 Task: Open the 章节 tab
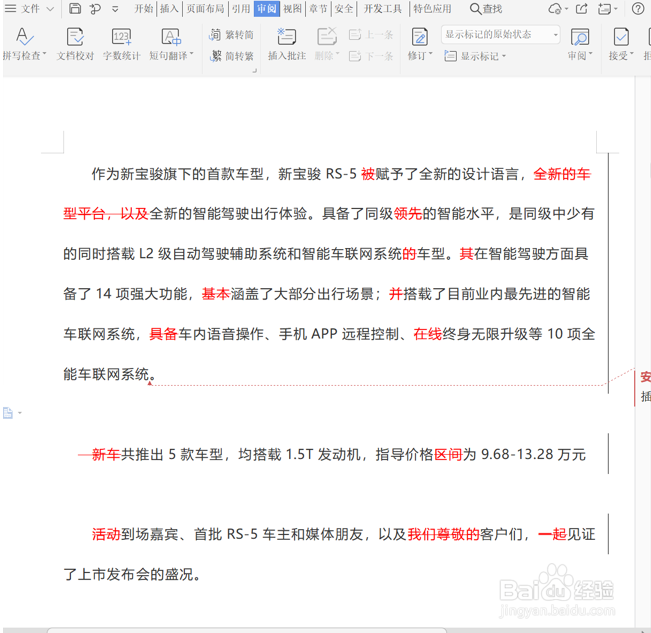tap(318, 8)
